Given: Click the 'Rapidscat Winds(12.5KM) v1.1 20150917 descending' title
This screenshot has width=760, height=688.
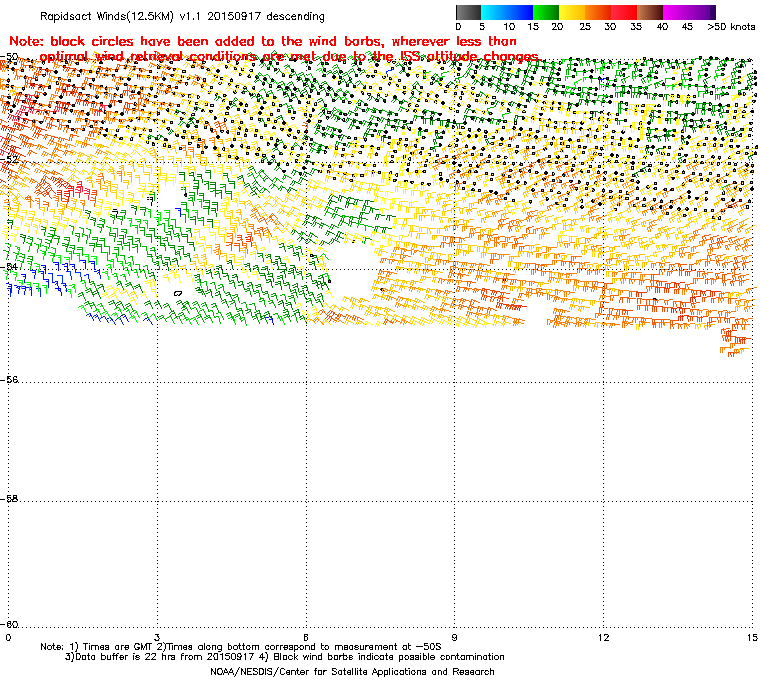Looking at the screenshot, I should click(182, 16).
